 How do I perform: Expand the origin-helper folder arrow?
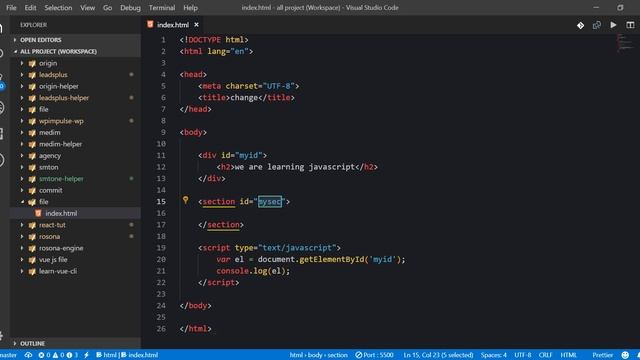[x=22, y=87]
